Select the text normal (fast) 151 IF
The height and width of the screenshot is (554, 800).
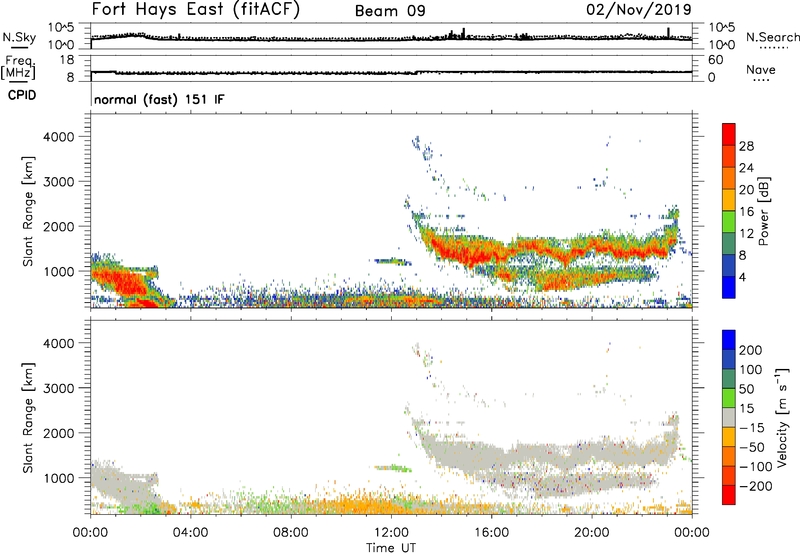click(x=159, y=99)
